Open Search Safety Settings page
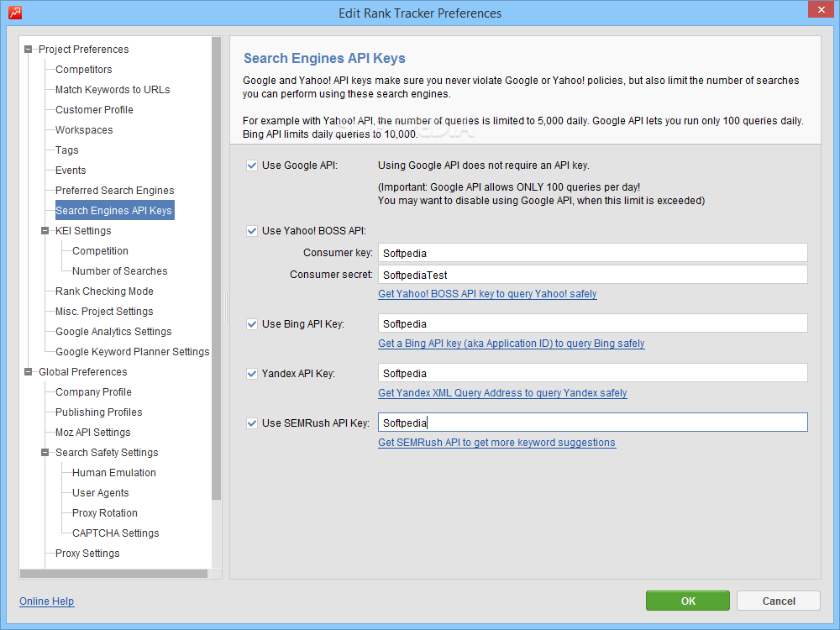 108,453
